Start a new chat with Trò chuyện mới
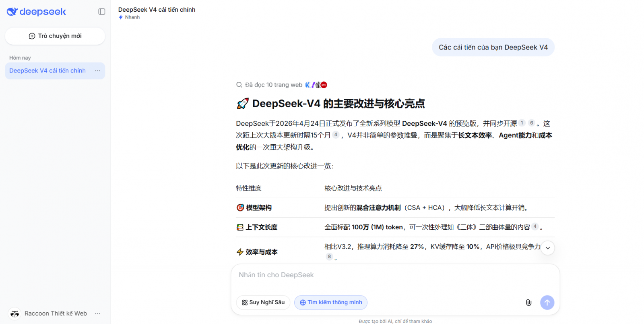 pyautogui.click(x=55, y=36)
